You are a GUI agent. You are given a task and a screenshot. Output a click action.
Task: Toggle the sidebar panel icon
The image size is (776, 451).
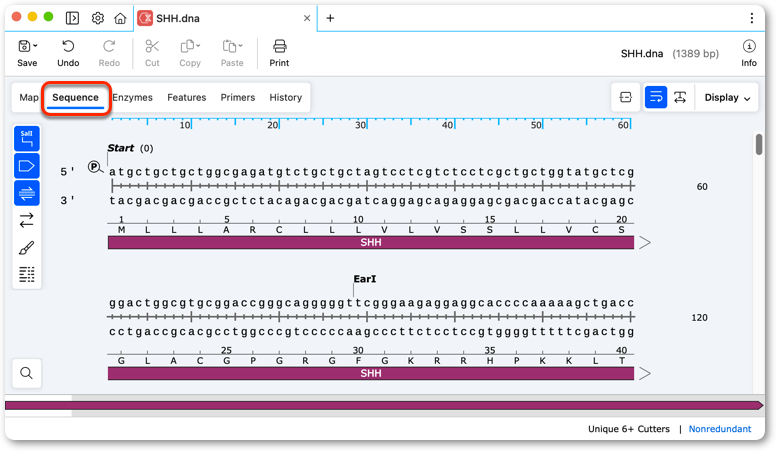click(x=72, y=18)
